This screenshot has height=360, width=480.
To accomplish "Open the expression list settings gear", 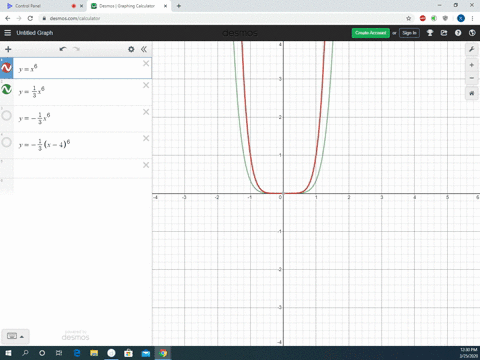I will click(x=131, y=49).
